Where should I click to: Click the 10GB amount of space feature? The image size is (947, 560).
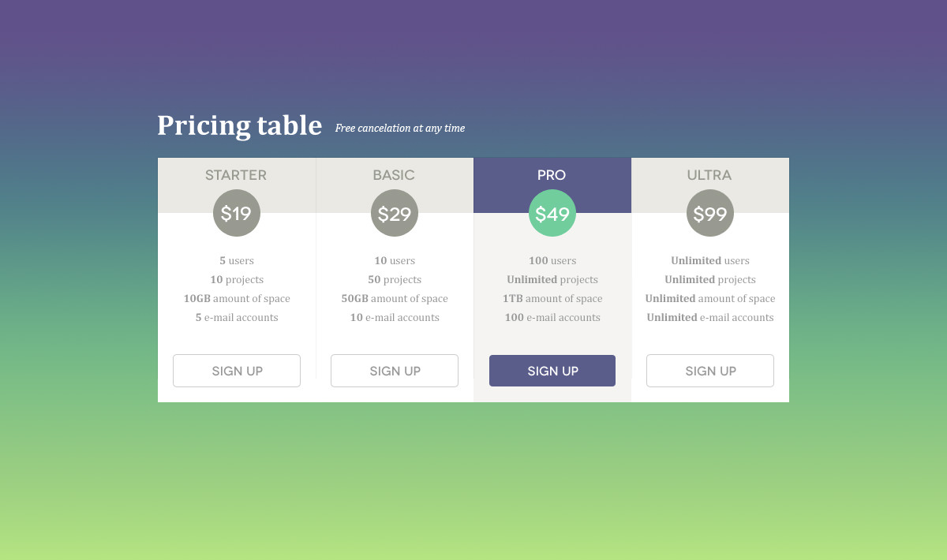[x=237, y=299]
